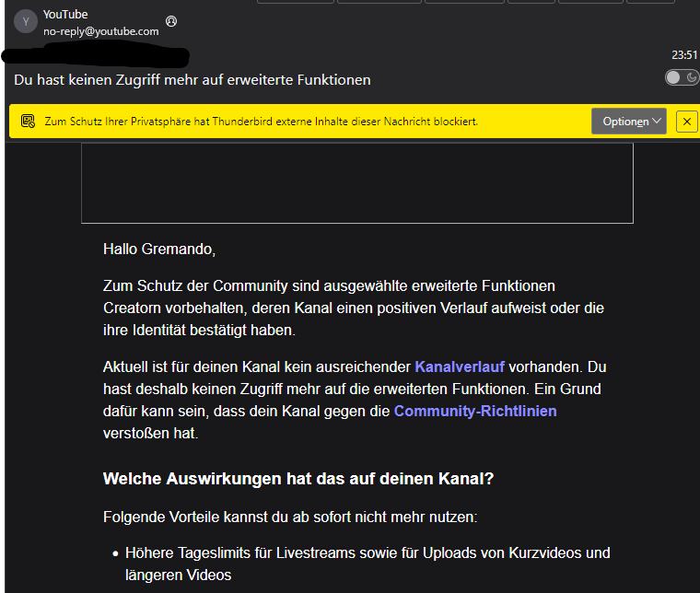
Task: Click the blocked remote content icon
Action: tap(28, 121)
